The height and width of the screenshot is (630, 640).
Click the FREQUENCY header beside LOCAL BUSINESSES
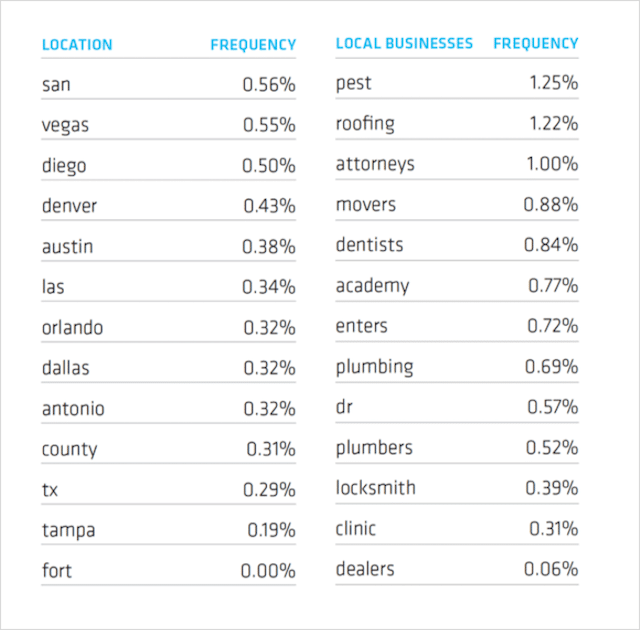pos(535,44)
